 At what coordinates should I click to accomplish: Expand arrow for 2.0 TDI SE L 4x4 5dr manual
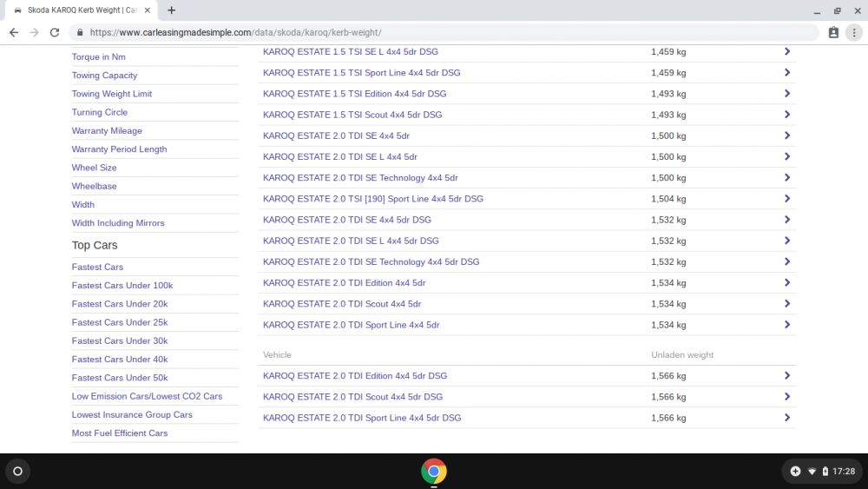click(x=787, y=156)
